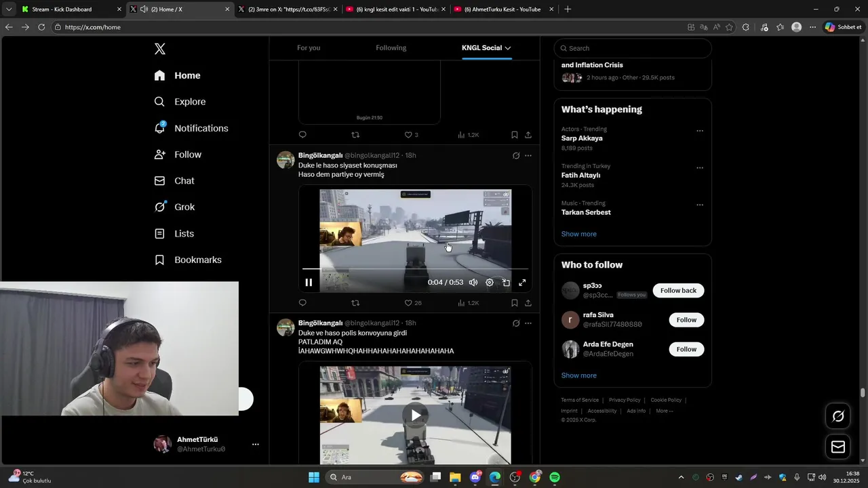Open Home from the sidebar

[177, 75]
